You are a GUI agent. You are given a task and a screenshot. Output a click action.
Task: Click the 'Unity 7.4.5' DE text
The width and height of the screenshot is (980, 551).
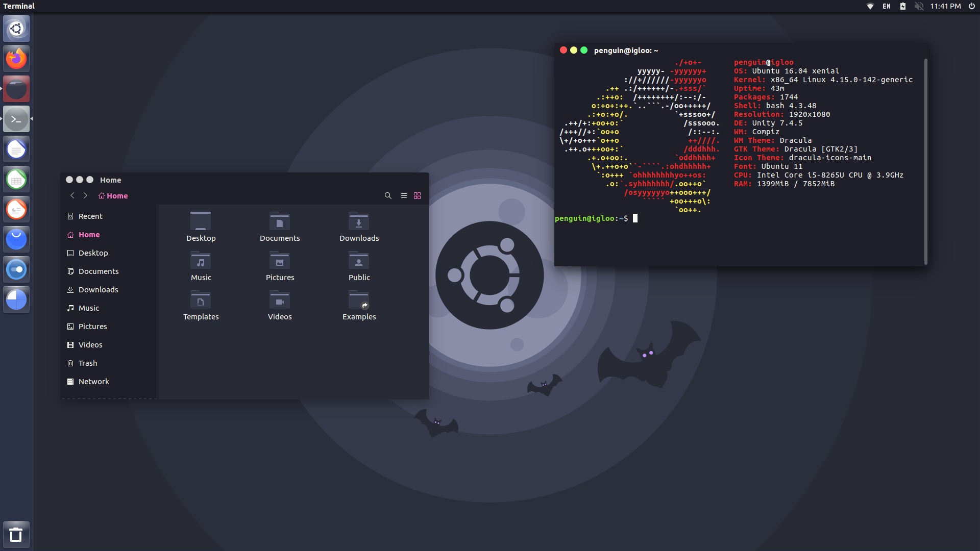(x=777, y=123)
